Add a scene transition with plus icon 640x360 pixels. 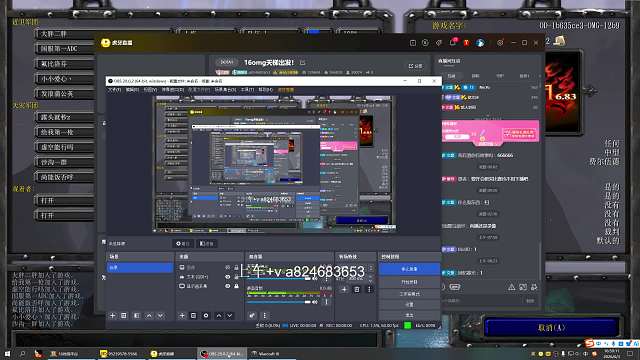pyautogui.click(x=344, y=289)
